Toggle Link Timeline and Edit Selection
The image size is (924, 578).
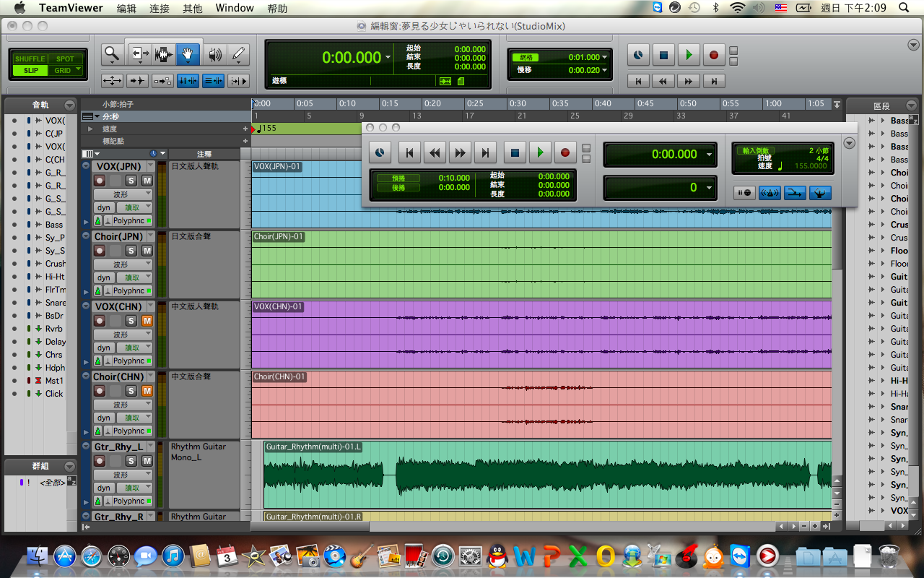188,81
